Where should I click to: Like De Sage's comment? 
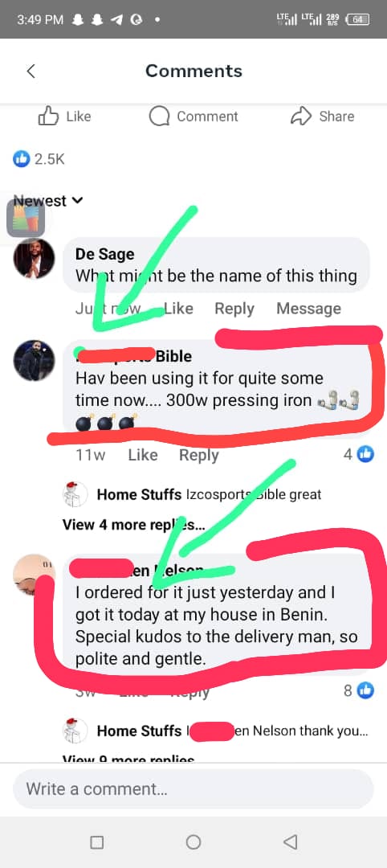pos(178,309)
